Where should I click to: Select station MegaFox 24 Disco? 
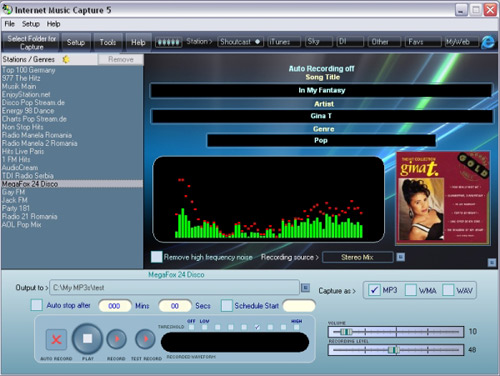[72, 184]
